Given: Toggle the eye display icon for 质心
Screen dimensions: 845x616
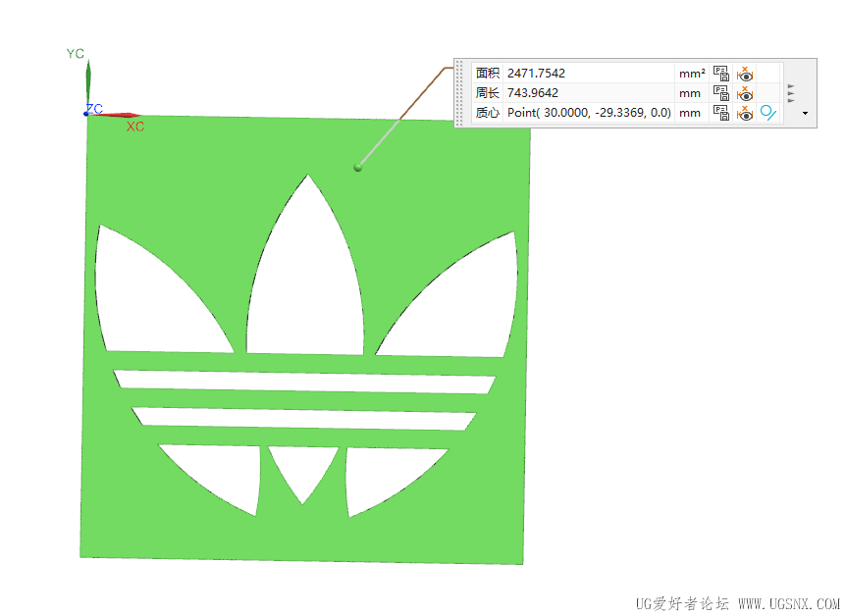Looking at the screenshot, I should pyautogui.click(x=745, y=113).
